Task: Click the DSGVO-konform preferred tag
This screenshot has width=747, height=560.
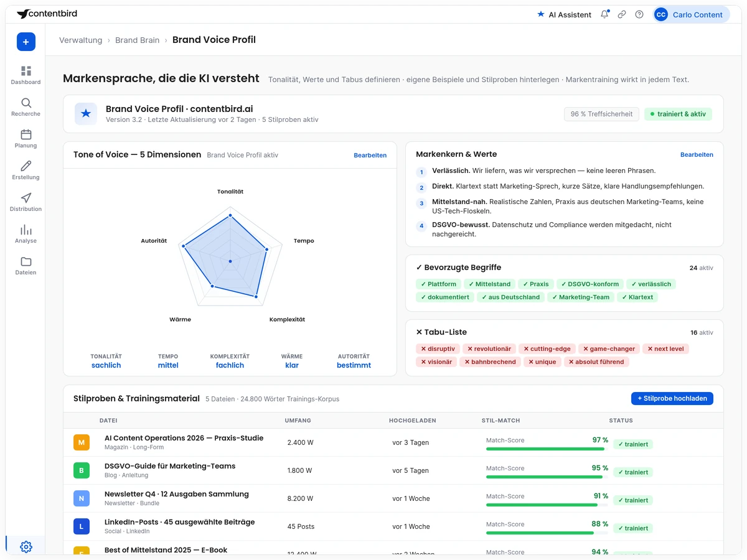Action: point(590,284)
